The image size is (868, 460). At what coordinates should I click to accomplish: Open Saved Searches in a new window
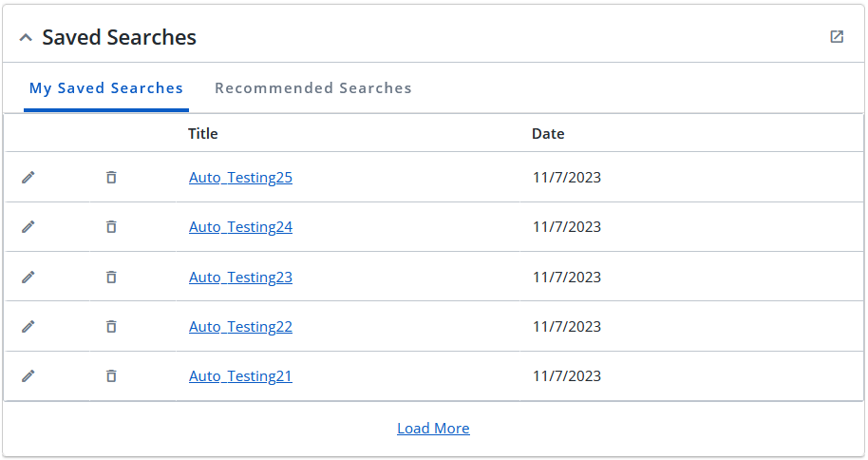[837, 36]
